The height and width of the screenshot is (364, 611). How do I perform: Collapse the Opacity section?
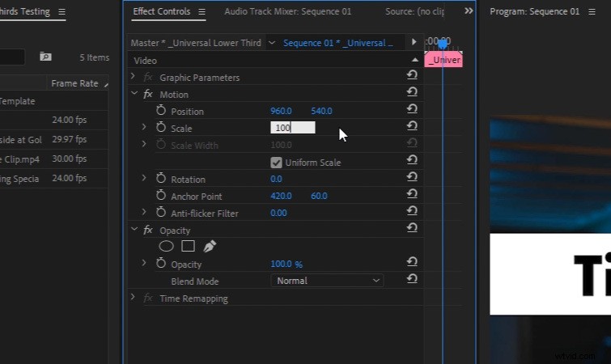point(134,229)
